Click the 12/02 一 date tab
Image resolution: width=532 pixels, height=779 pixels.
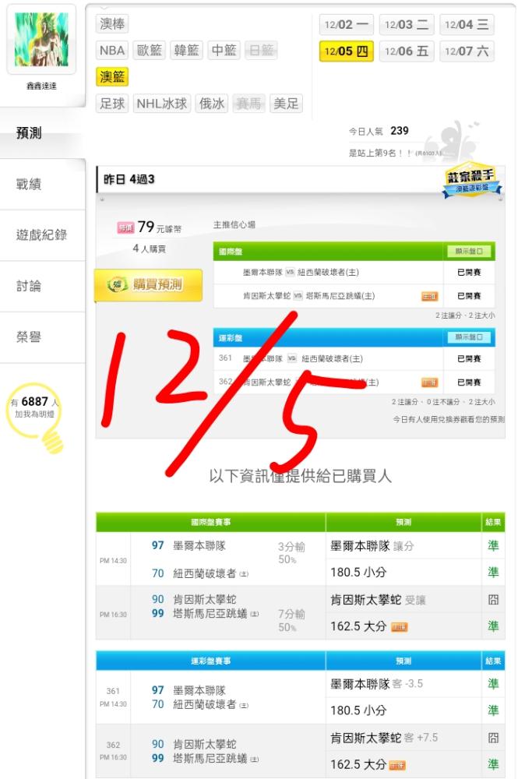[346, 24]
